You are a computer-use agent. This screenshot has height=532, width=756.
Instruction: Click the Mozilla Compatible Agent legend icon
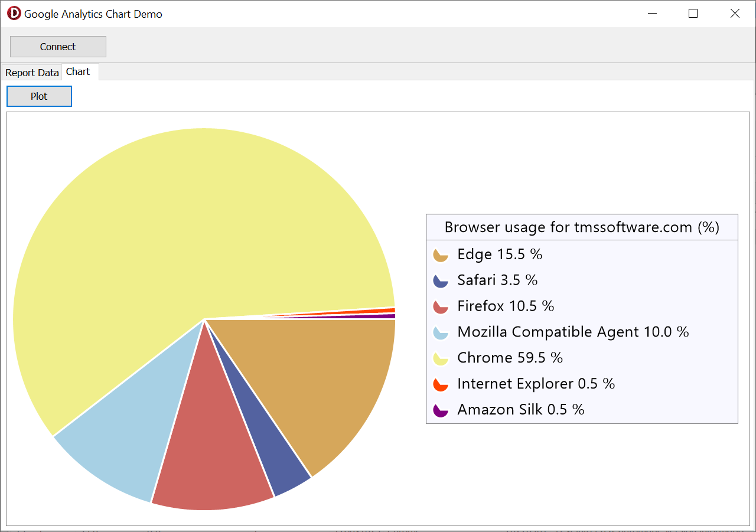point(441,332)
